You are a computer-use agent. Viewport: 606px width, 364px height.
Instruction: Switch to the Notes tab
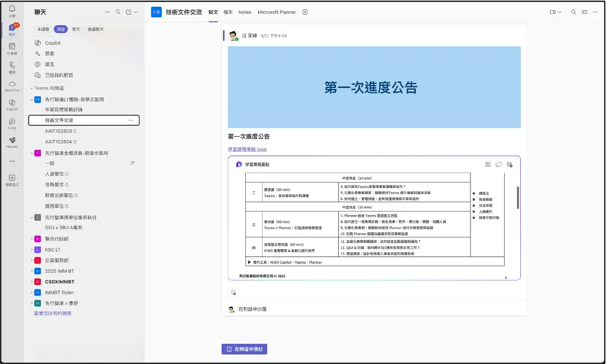(245, 12)
